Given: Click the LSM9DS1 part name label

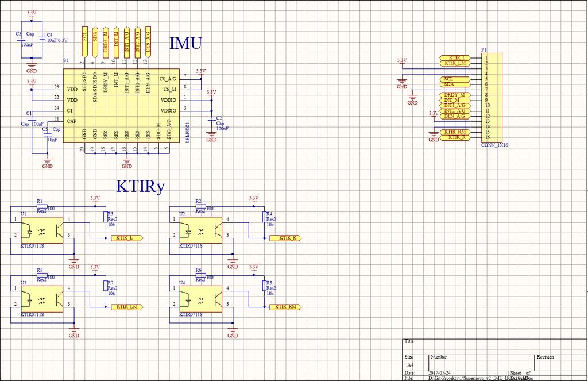Looking at the screenshot, I should point(188,132).
